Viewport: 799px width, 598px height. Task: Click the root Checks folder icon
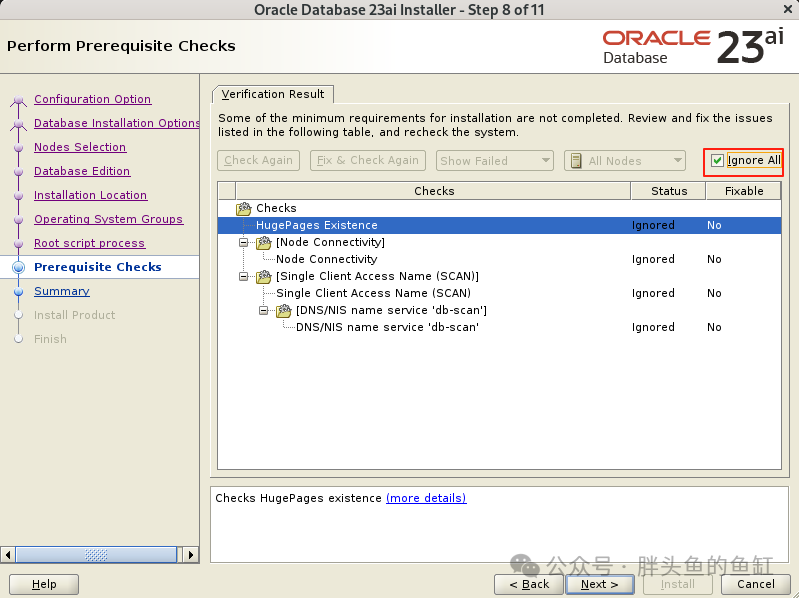[x=244, y=208]
